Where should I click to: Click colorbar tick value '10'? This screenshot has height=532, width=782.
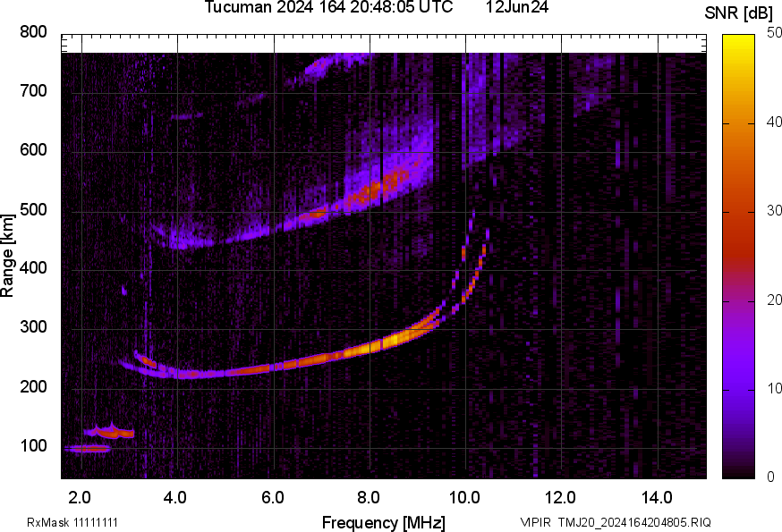[774, 389]
